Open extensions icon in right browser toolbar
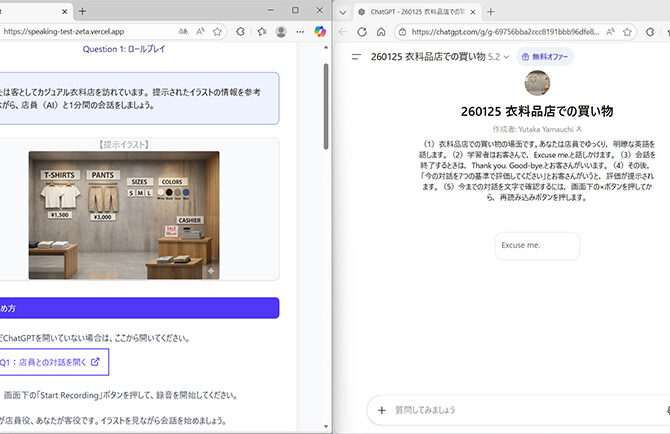This screenshot has height=434, width=670. coord(650,32)
